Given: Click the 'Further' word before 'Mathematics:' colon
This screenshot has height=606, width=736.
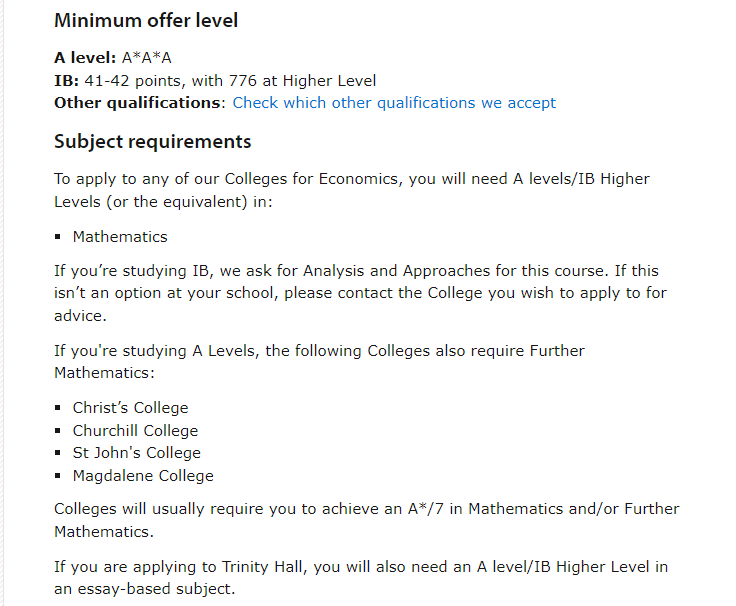Looking at the screenshot, I should (x=557, y=351).
